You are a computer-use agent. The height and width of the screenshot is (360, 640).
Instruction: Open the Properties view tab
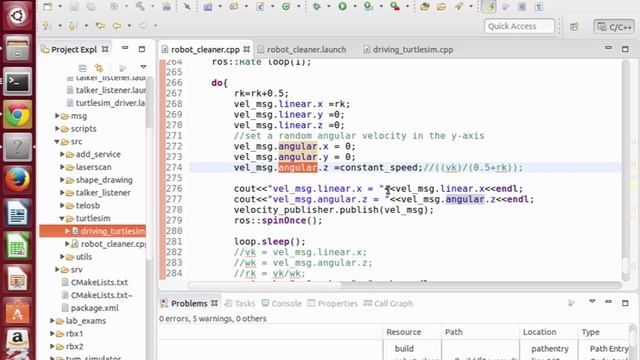point(333,304)
